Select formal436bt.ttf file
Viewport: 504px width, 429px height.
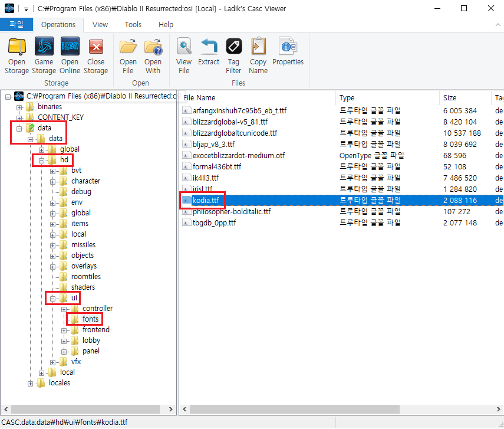217,167
